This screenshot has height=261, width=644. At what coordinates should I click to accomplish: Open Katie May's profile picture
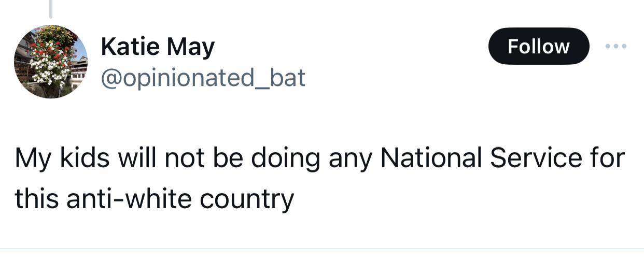pyautogui.click(x=50, y=62)
